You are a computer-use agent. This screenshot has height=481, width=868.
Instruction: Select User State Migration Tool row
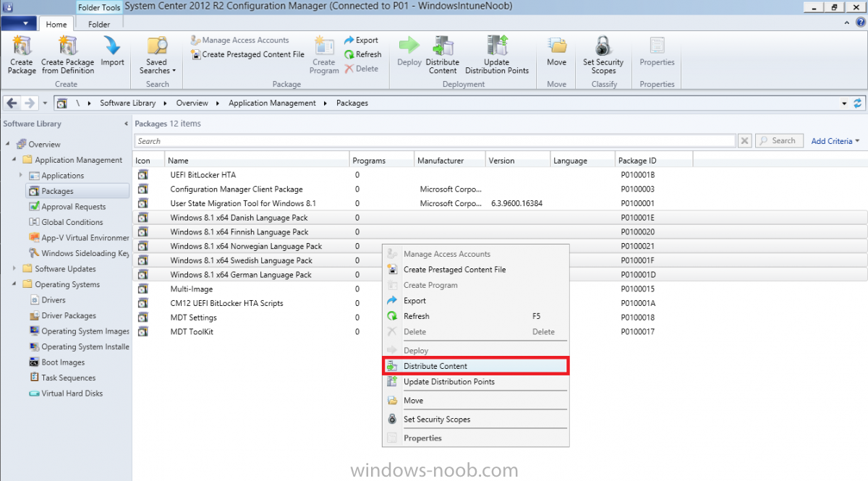(x=501, y=203)
